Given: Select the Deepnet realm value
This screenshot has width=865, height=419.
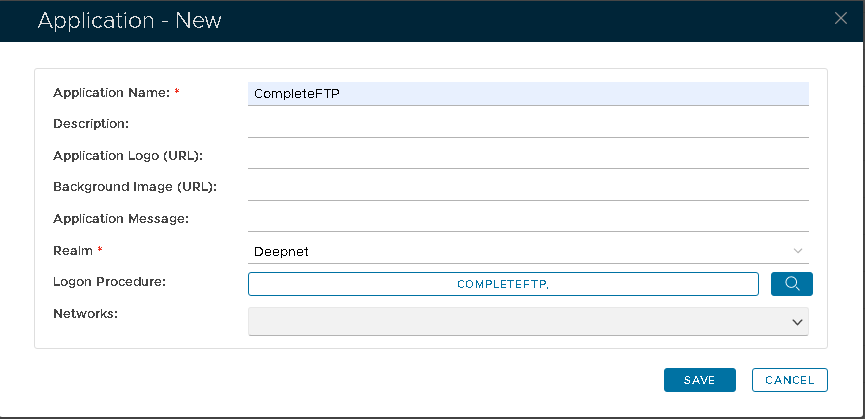Looking at the screenshot, I should pos(283,251).
